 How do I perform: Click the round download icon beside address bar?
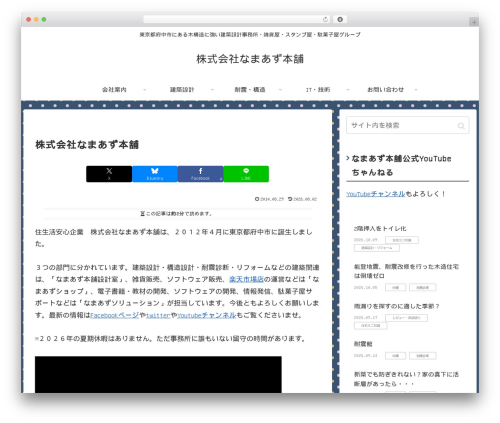click(x=340, y=19)
